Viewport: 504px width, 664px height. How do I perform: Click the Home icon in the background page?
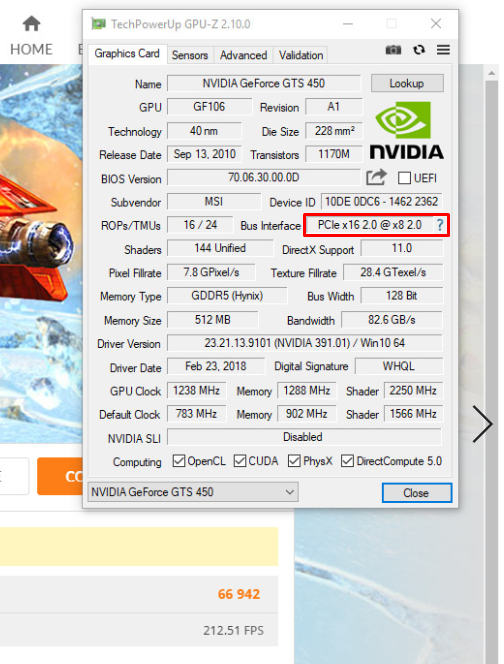(31, 24)
